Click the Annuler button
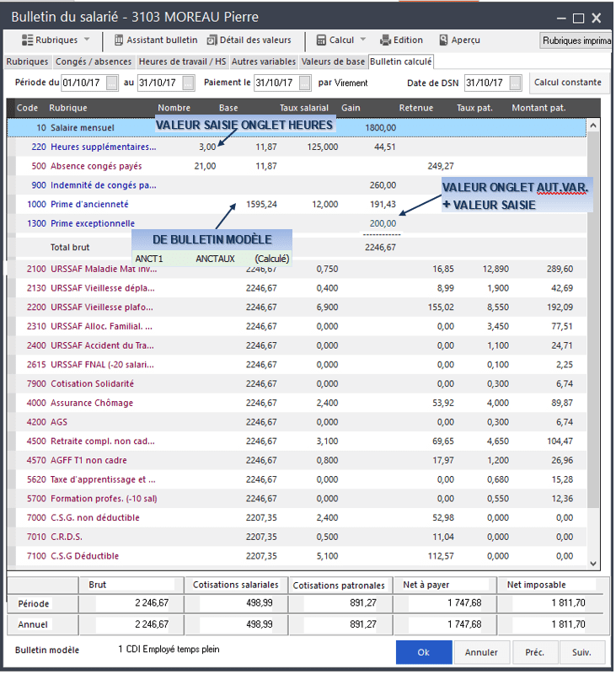The height and width of the screenshot is (674, 616). pyautogui.click(x=481, y=652)
